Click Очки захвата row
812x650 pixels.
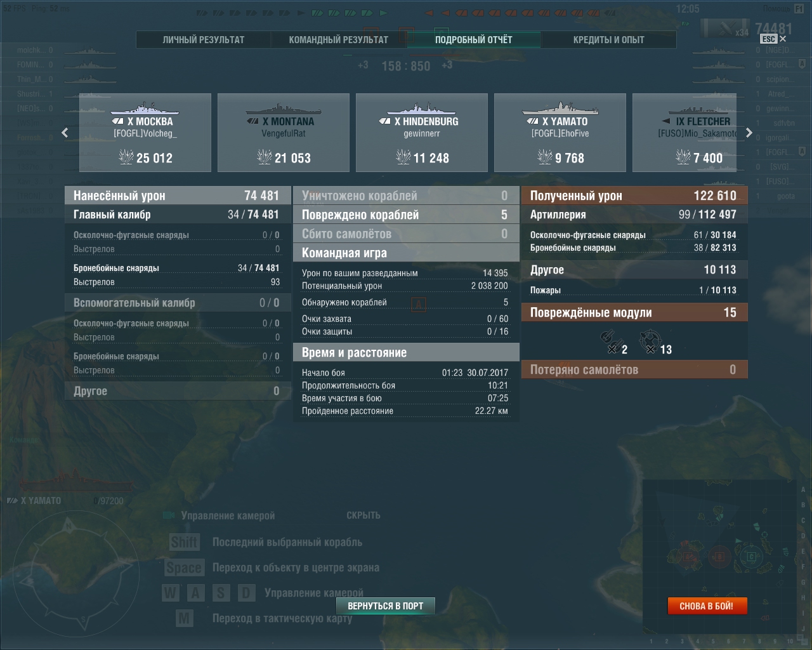(406, 319)
